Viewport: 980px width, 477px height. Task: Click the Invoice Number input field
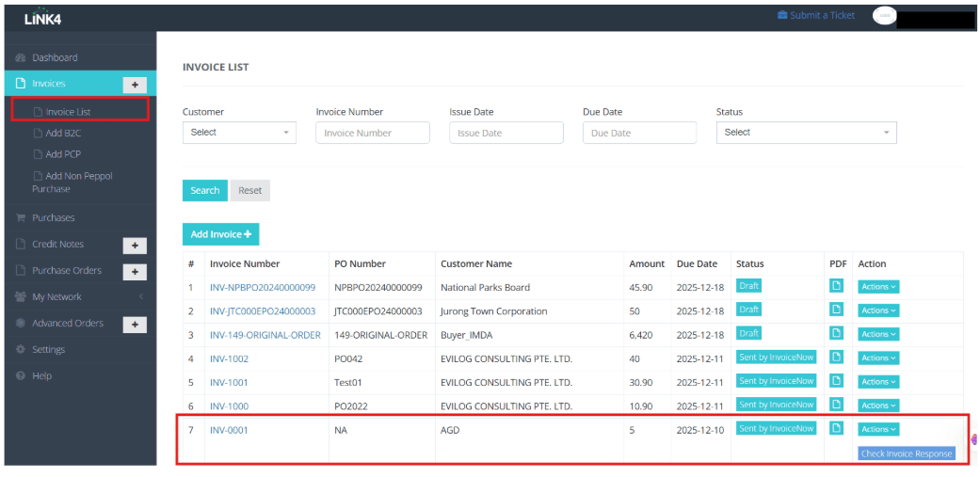(372, 133)
